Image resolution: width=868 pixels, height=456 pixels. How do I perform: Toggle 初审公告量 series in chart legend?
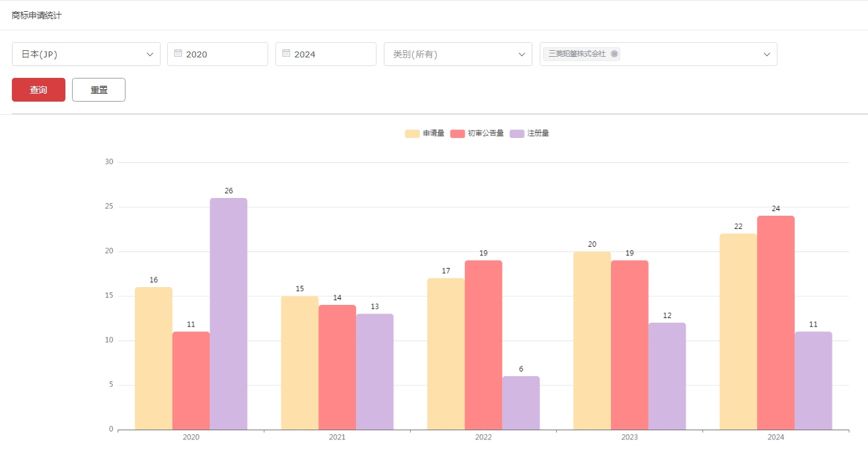(477, 133)
